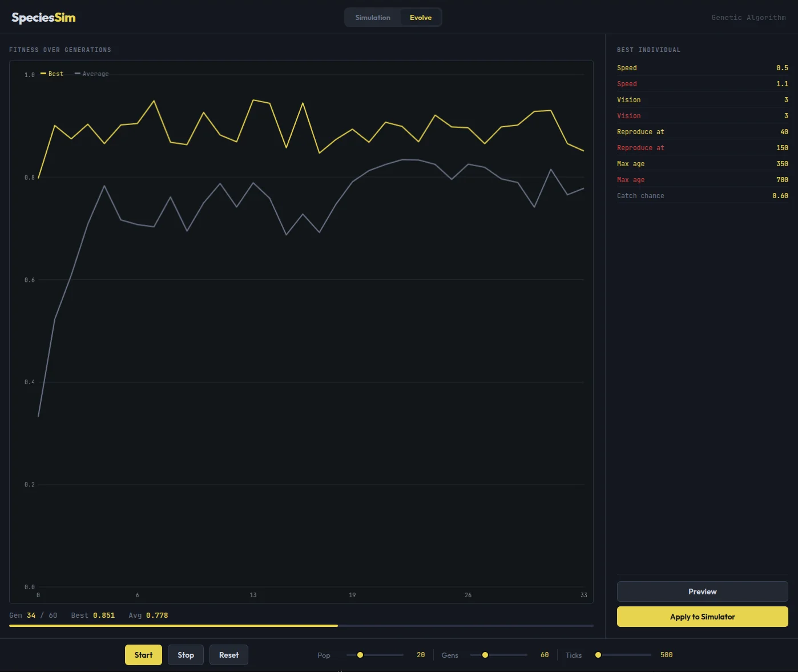Viewport: 798px width, 672px height.
Task: Click the Max age 700 row
Action: (702, 179)
